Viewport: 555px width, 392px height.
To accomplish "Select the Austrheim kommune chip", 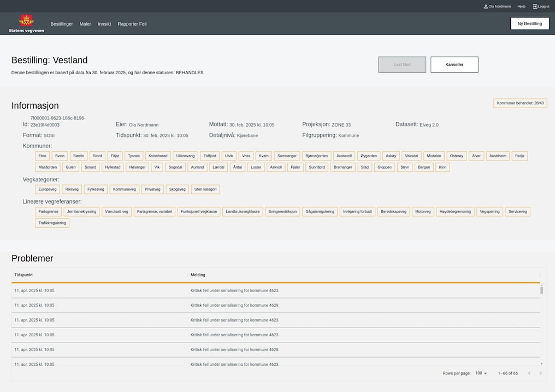I will tap(498, 156).
